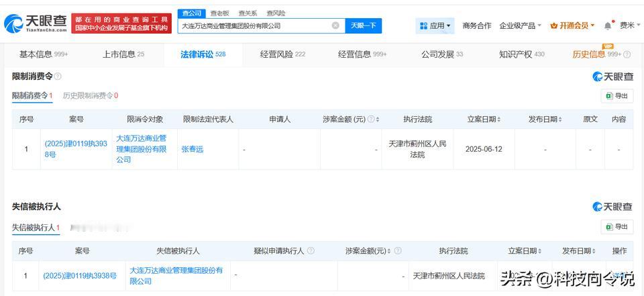Open the notification bell
The height and width of the screenshot is (296, 644).
tap(608, 26)
